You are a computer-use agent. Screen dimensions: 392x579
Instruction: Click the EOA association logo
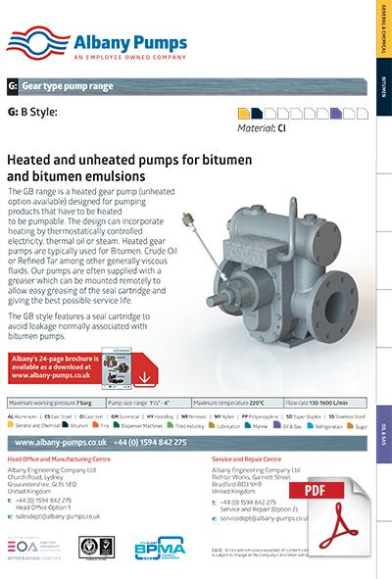pos(33,550)
